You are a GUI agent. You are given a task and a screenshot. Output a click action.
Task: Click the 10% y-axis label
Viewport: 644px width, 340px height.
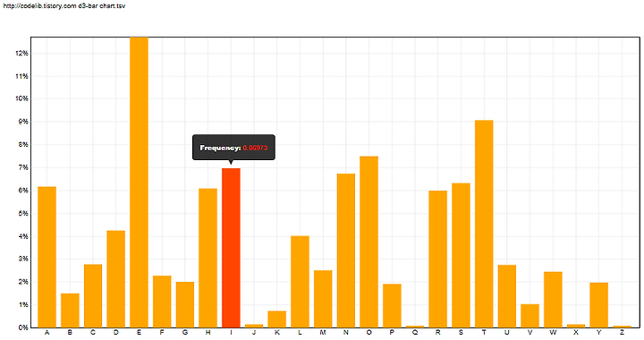coord(22,98)
